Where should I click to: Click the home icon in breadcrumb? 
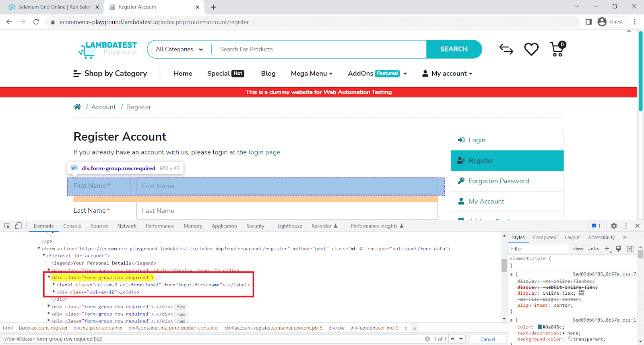click(x=77, y=107)
